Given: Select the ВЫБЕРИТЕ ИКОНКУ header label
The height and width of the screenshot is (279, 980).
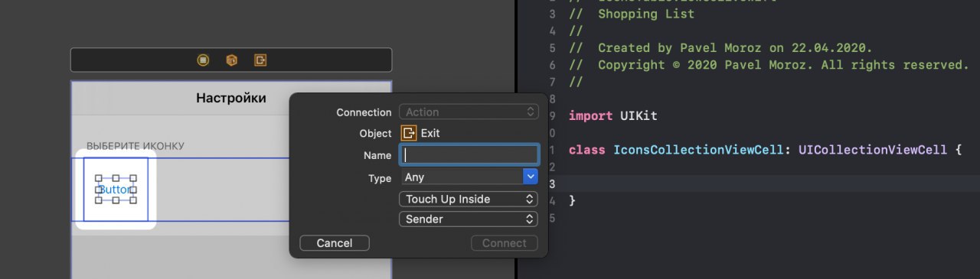Looking at the screenshot, I should (136, 146).
